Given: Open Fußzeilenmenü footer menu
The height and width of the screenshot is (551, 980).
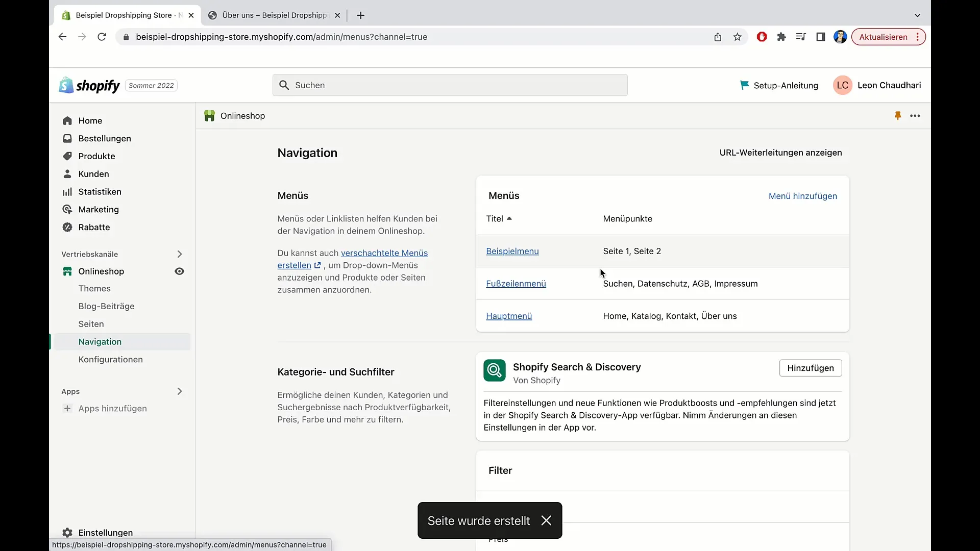Looking at the screenshot, I should pos(516,283).
